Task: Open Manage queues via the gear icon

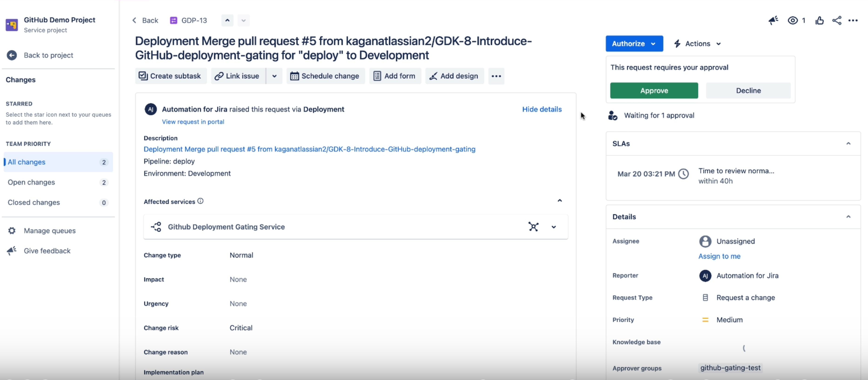Action: [x=12, y=231]
